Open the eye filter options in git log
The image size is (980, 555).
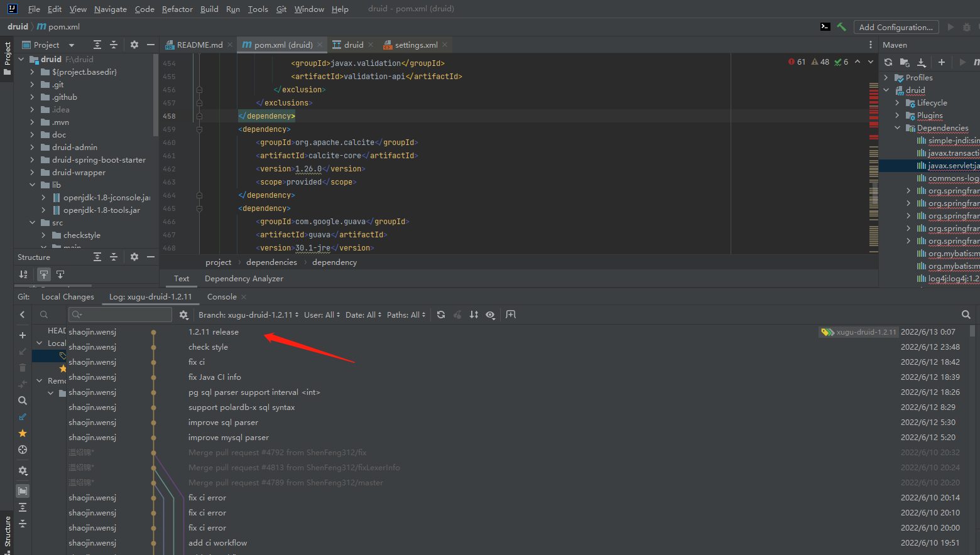click(x=491, y=315)
